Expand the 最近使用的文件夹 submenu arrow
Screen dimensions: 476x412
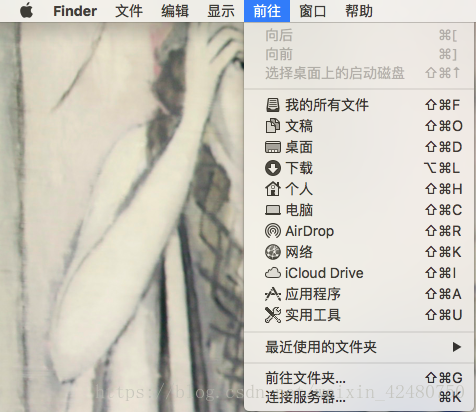(457, 347)
